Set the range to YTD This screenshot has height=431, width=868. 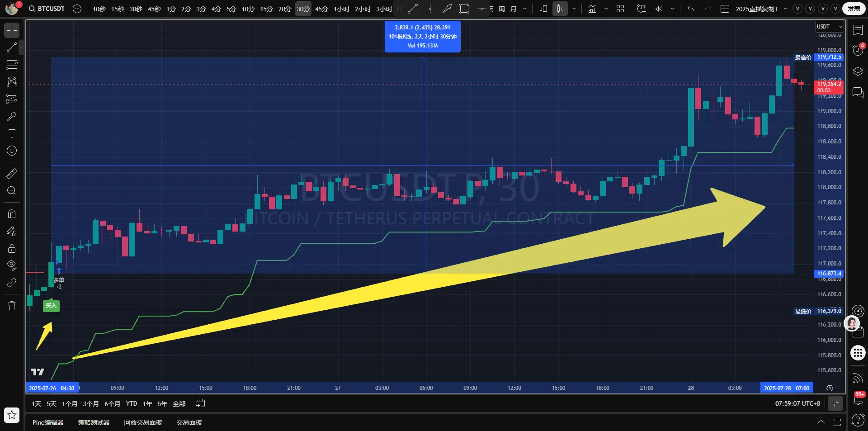(x=132, y=404)
